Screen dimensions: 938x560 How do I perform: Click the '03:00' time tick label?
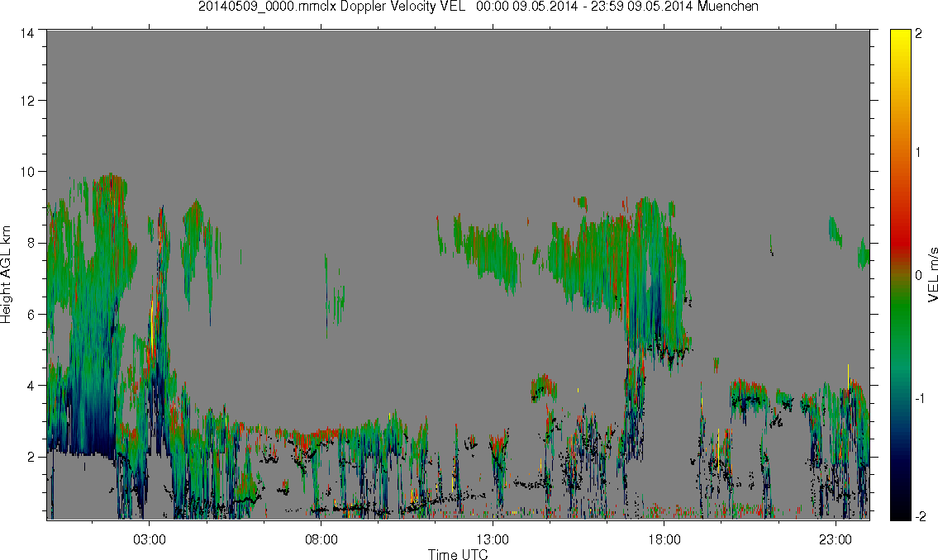tap(149, 539)
